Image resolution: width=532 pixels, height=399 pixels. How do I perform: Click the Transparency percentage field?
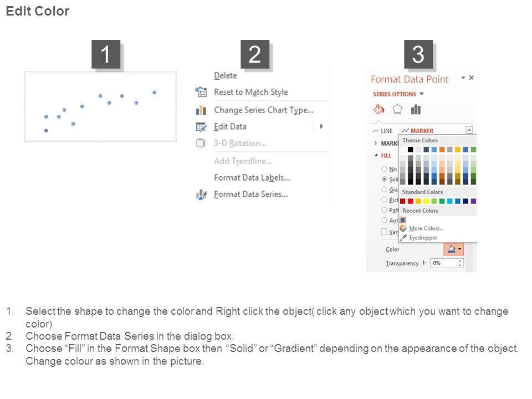pos(444,263)
